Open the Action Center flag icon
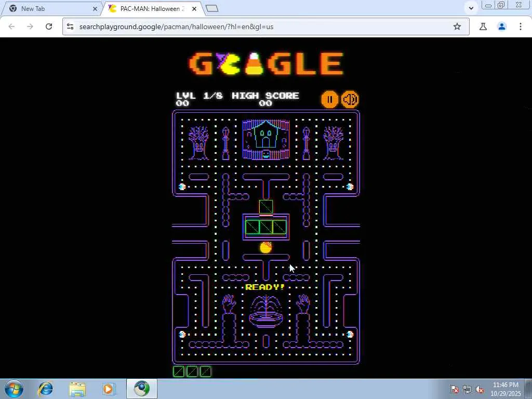This screenshot has height=399, width=532. 454,389
